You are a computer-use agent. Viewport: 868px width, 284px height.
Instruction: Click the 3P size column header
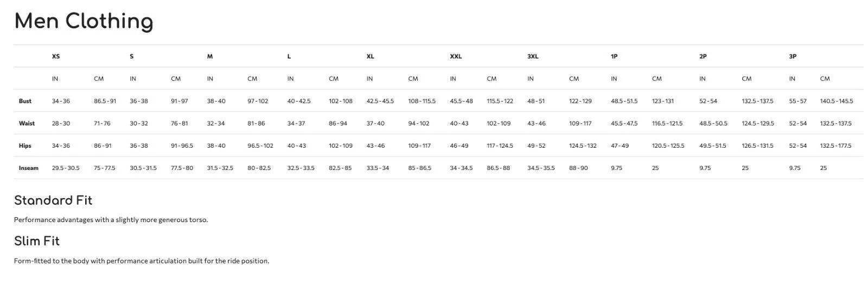(x=793, y=56)
